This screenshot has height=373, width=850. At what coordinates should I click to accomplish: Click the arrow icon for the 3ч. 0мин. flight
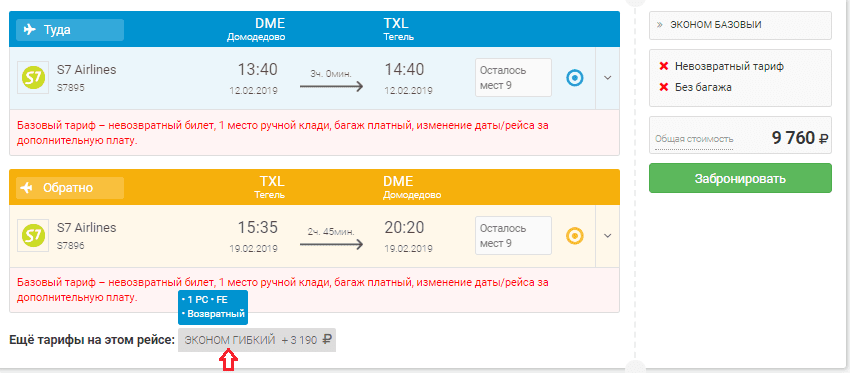tap(331, 87)
